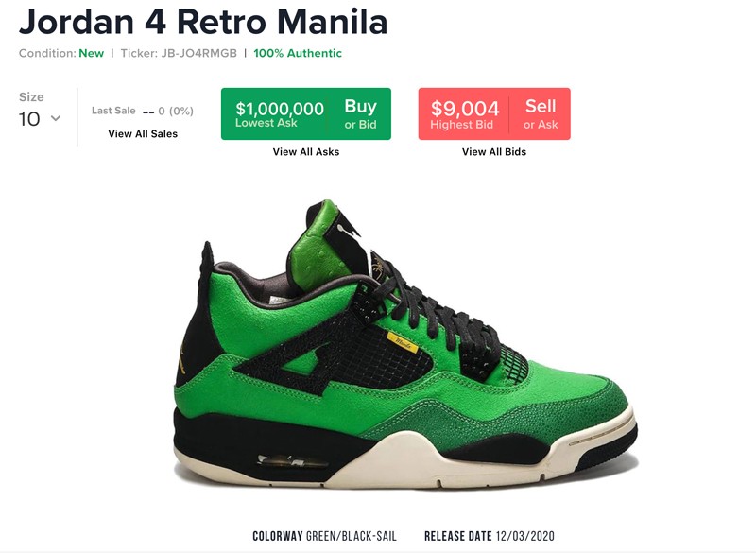Choose Sell or Ask
Viewport: 756px width, 553px height.
click(541, 113)
